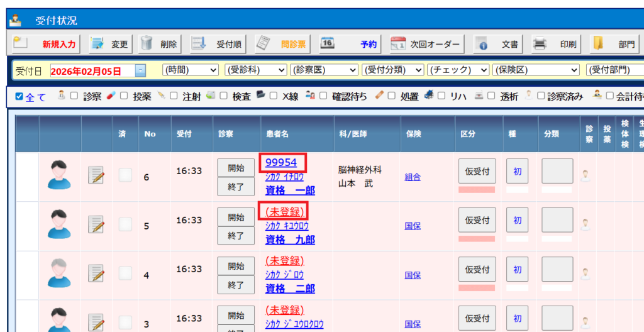Screen dimensions: 644x332
Task: Open the (診察医) doctor dropdown
Action: [x=323, y=70]
